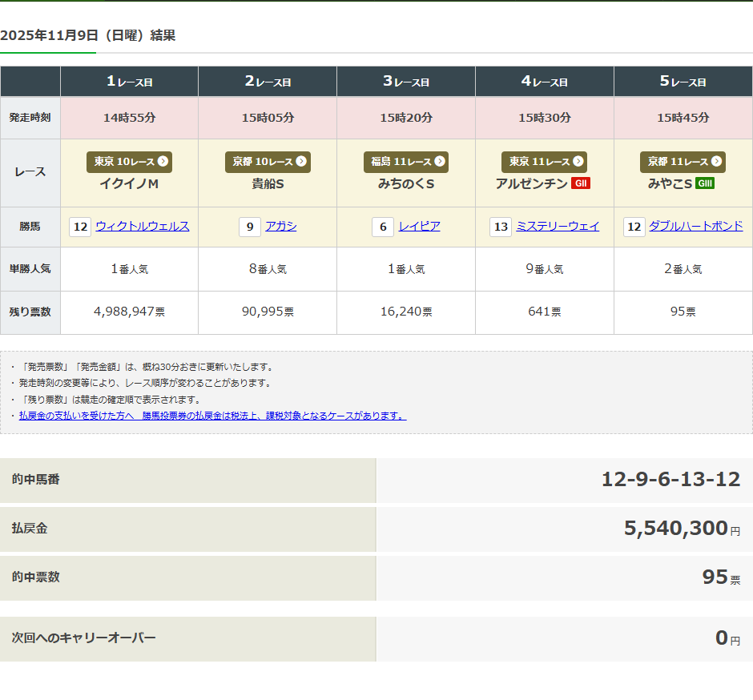Click the red GII grade badge
Viewport: 753px width, 700px height.
pos(581,183)
